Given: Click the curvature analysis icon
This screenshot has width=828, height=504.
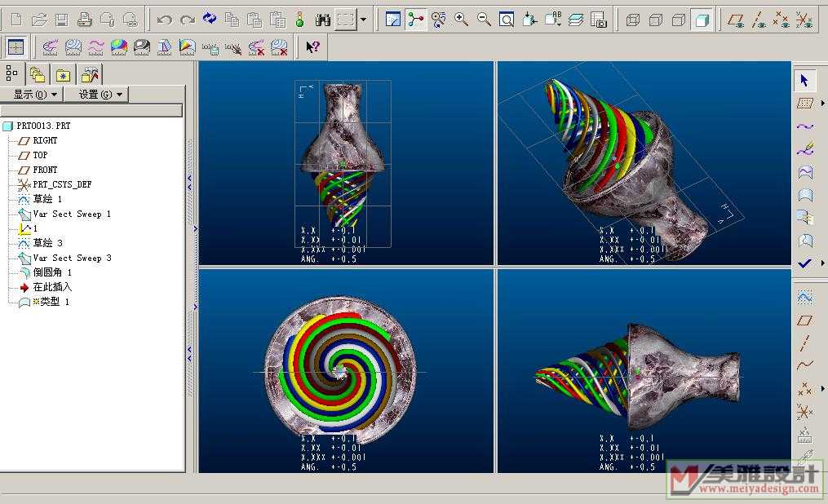Looking at the screenshot, I should 50,47.
